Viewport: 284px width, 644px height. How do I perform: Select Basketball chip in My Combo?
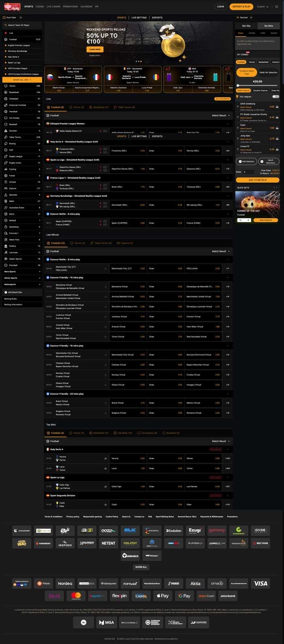[264, 62]
